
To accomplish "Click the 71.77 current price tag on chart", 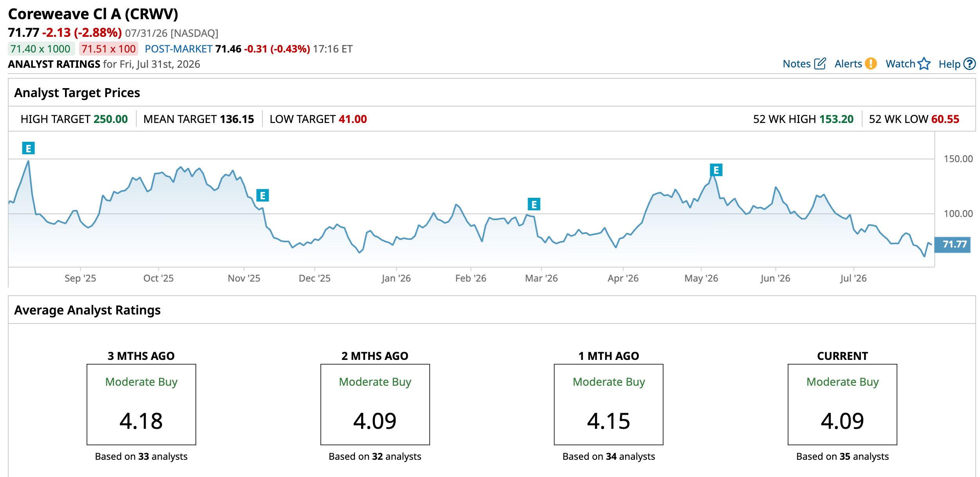I will tap(952, 244).
